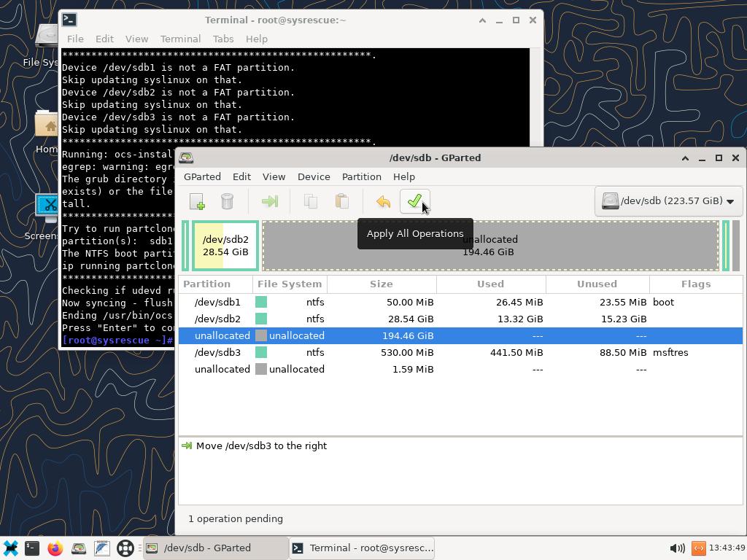Open the Partition menu in GParted

coord(361,176)
